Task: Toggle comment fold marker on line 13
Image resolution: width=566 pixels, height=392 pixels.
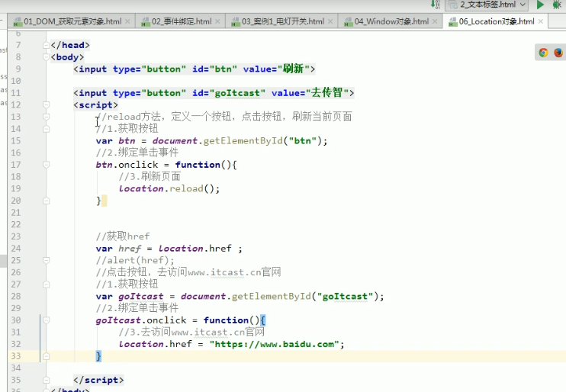Action: coord(46,117)
